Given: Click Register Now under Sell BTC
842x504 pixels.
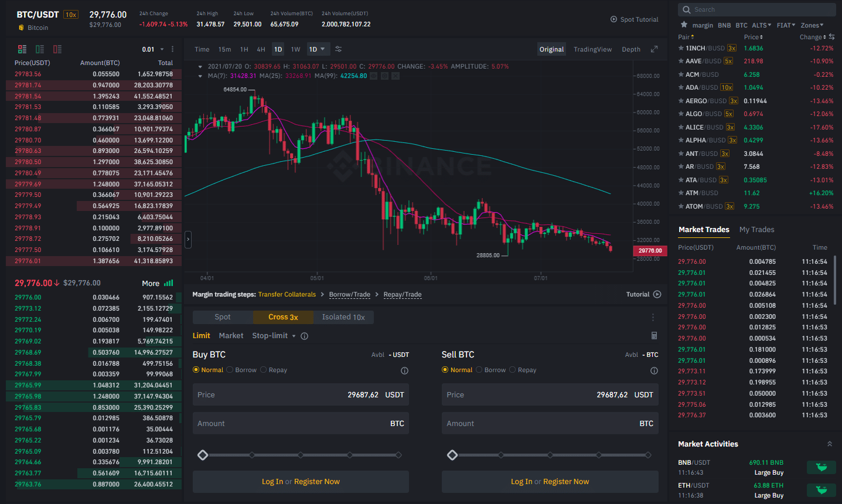Looking at the screenshot, I should (566, 482).
